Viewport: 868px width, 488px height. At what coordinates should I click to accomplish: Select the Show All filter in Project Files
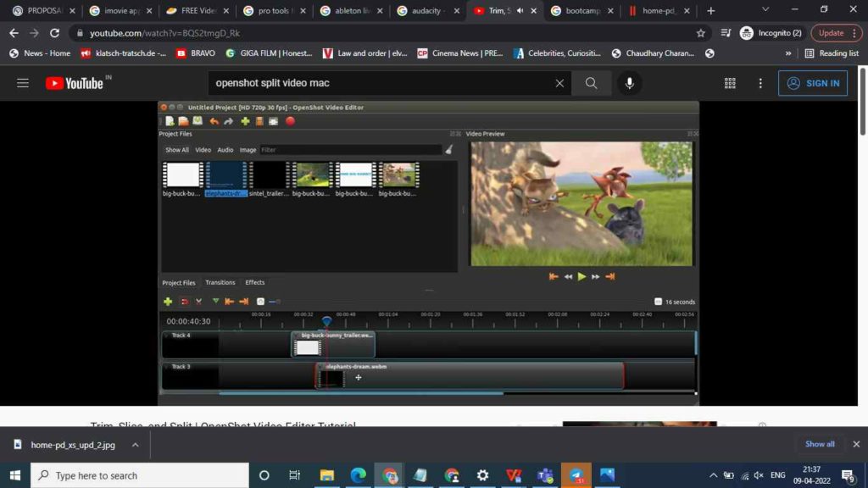click(177, 150)
